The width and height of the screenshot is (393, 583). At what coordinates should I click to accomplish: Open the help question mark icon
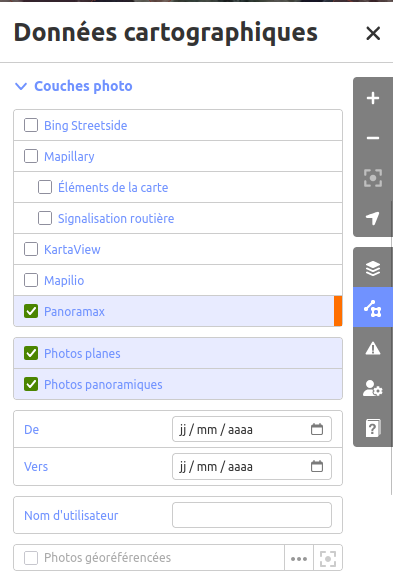pos(373,428)
